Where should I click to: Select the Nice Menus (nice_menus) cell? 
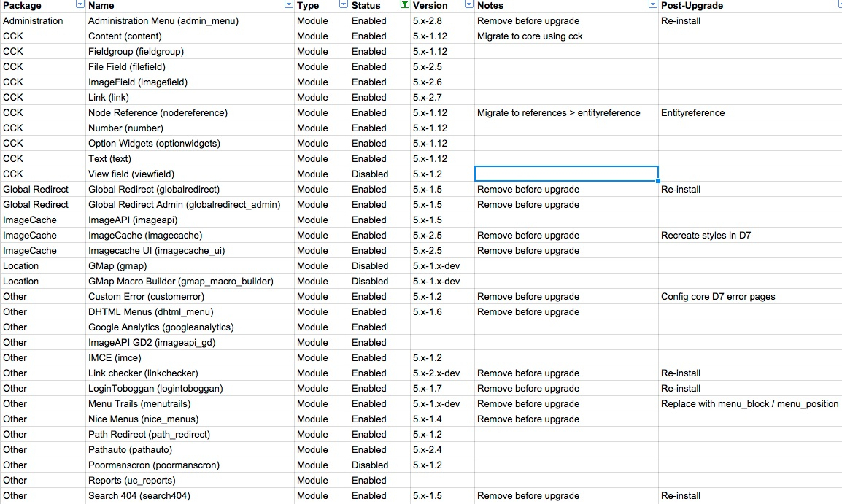190,419
